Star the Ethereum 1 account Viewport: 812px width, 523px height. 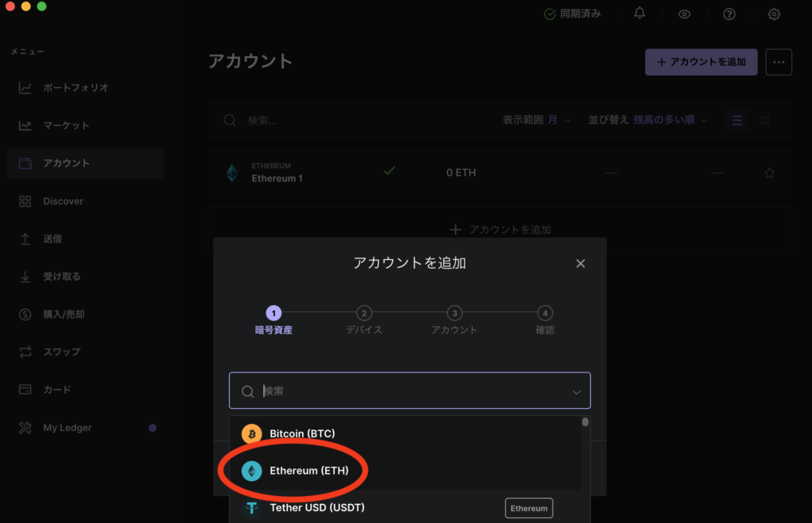pyautogui.click(x=769, y=173)
